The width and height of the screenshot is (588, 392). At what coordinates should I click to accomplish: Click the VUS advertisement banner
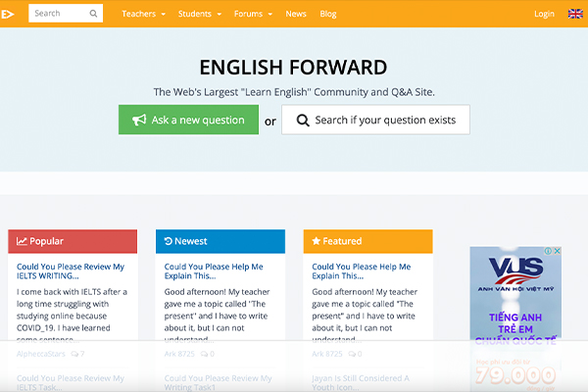[515, 318]
